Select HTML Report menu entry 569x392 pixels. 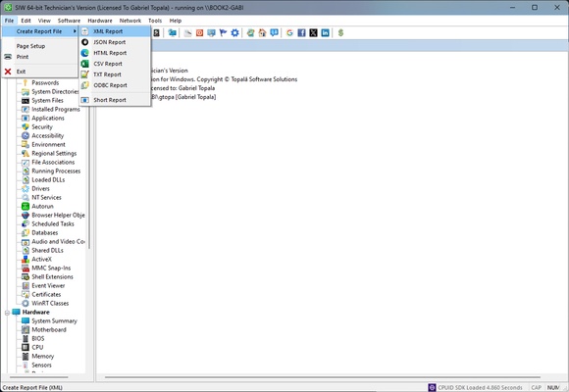[115, 53]
